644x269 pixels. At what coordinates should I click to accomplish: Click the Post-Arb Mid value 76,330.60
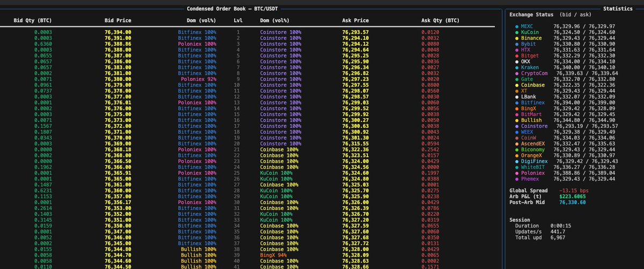tap(573, 202)
